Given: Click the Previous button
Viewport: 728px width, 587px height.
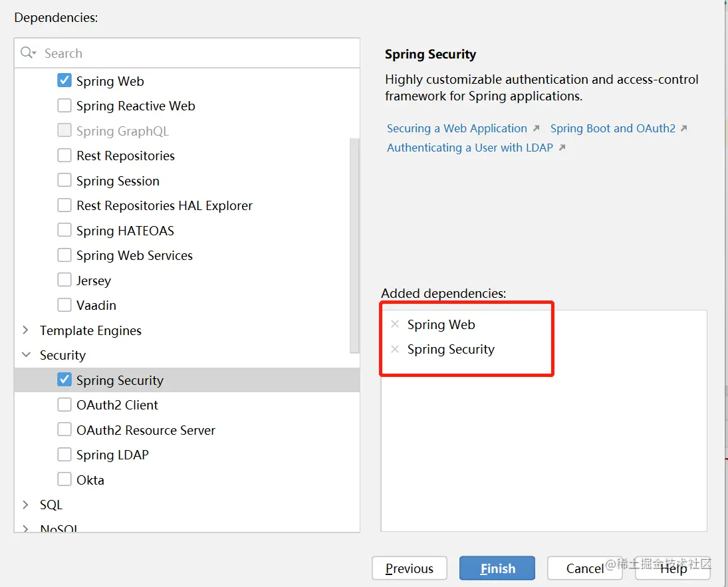Looking at the screenshot, I should (409, 568).
